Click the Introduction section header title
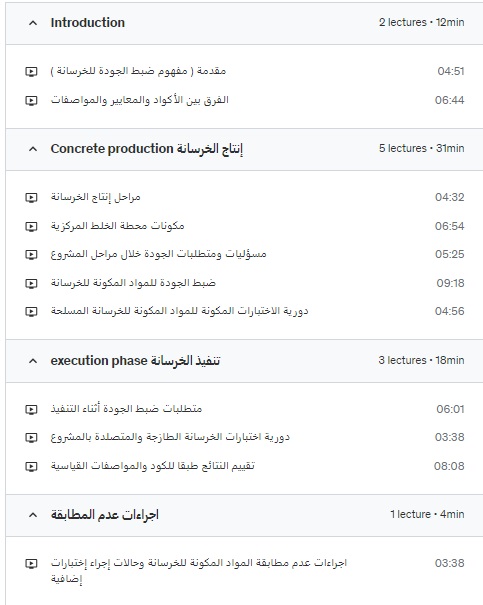483x605 pixels. (x=88, y=23)
